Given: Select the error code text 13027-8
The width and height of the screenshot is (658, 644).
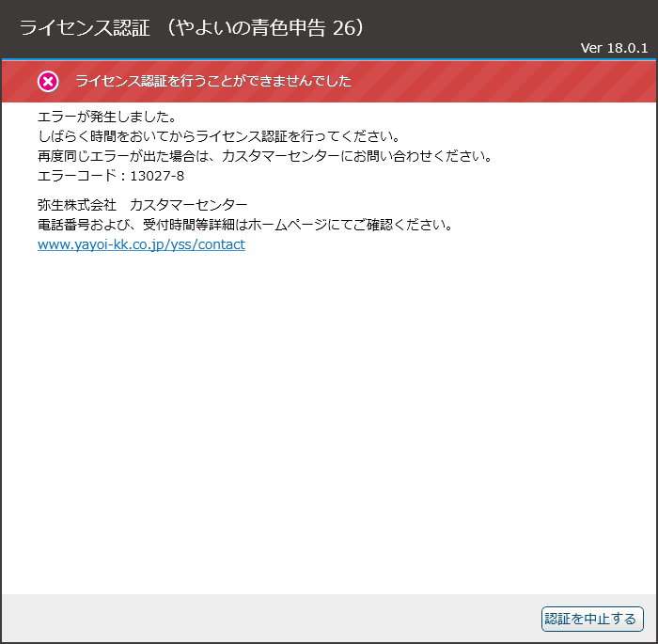Looking at the screenshot, I should tap(157, 176).
